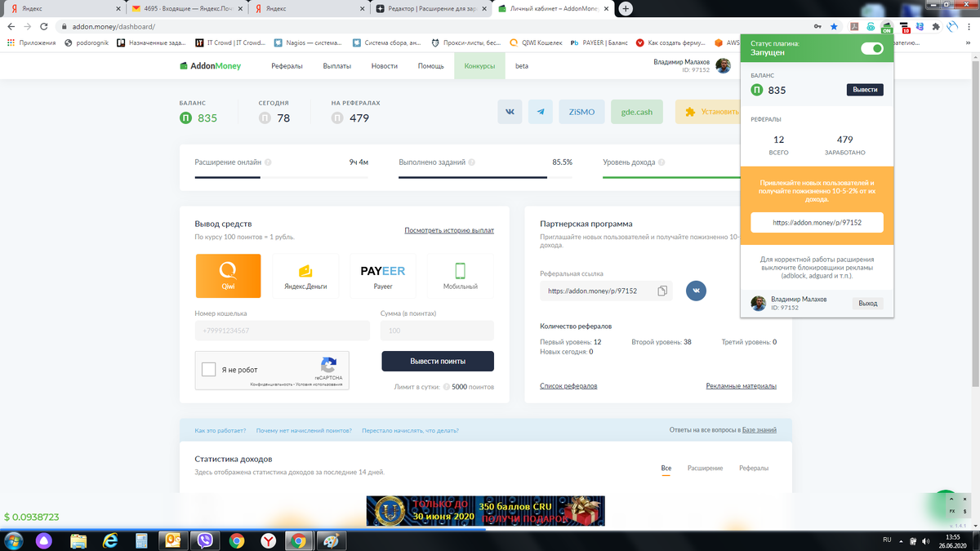Open the Помощь menu item

click(x=430, y=66)
